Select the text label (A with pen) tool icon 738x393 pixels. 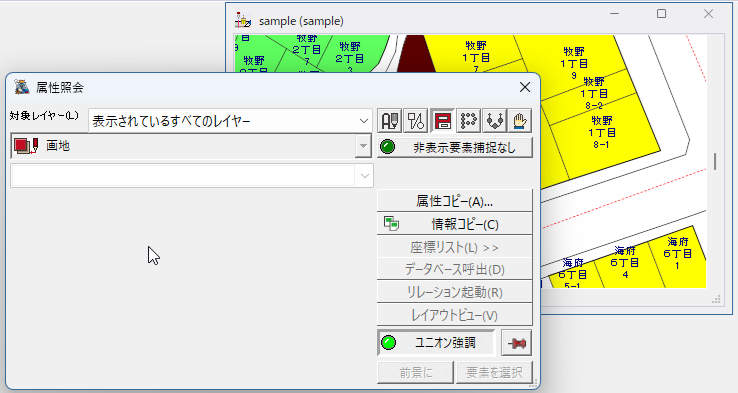point(390,121)
